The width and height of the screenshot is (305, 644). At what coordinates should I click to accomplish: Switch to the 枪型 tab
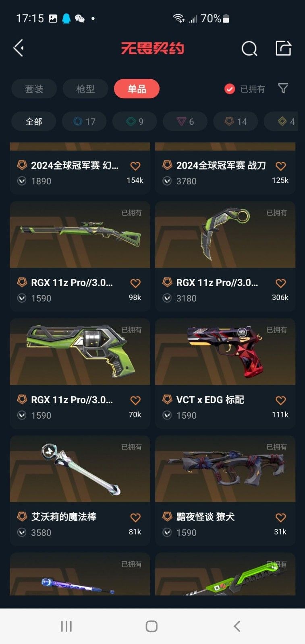tap(85, 89)
